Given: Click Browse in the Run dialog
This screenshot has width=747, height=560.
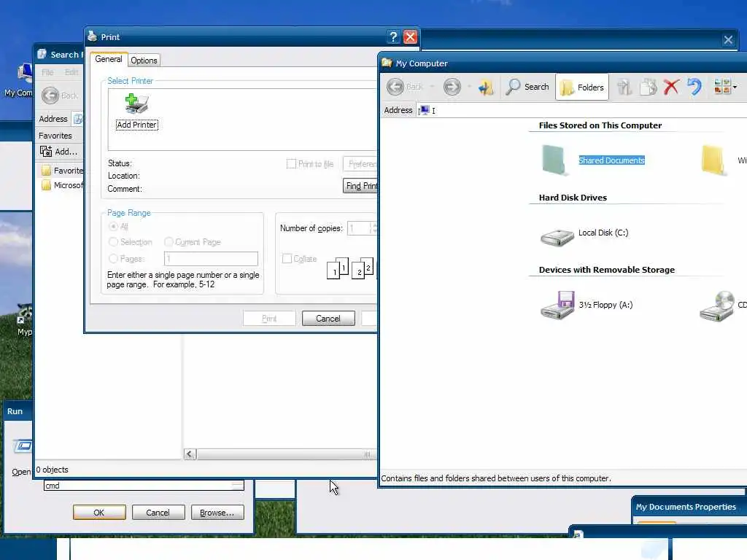Looking at the screenshot, I should [x=217, y=513].
